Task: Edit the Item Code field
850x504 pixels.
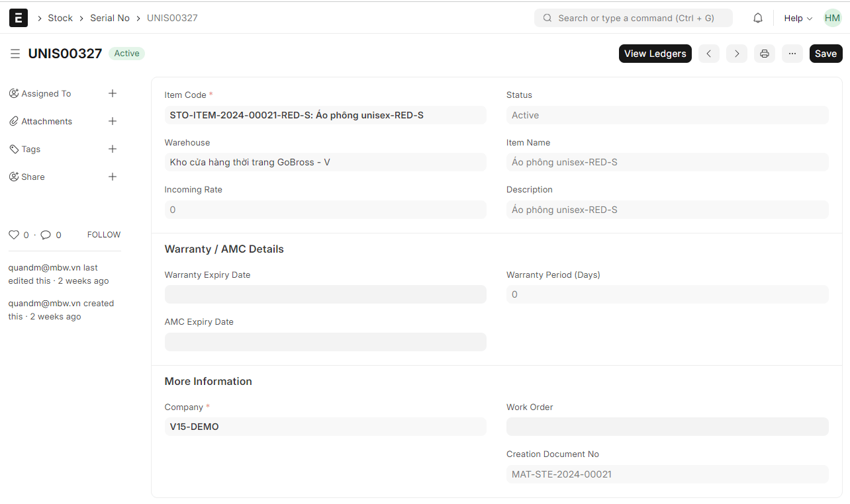Action: [325, 115]
